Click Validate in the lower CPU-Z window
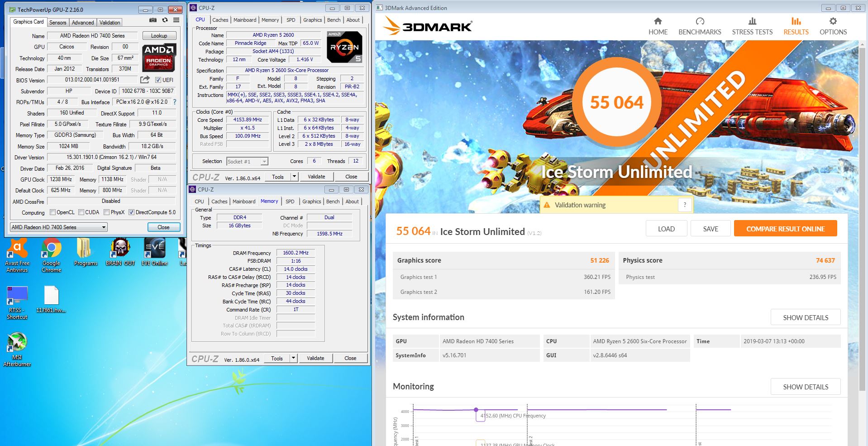Screen dimensions: 868x446 tap(315, 358)
